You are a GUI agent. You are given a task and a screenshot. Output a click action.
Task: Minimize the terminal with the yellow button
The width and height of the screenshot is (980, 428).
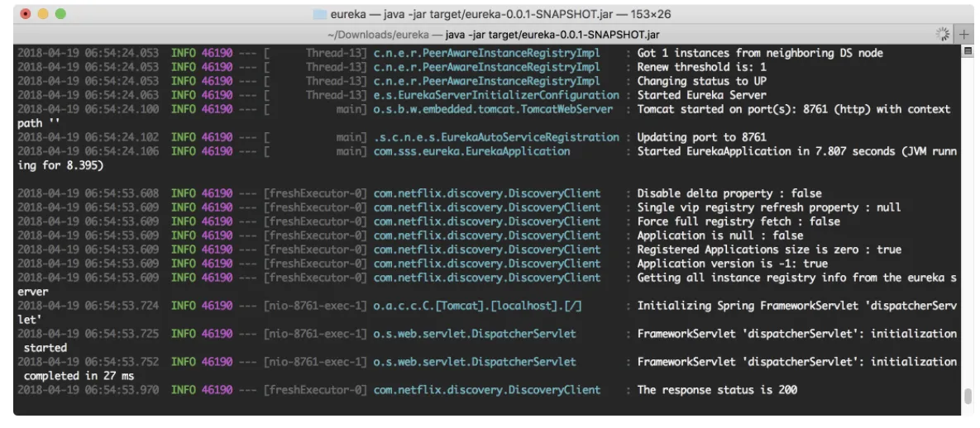(x=43, y=14)
